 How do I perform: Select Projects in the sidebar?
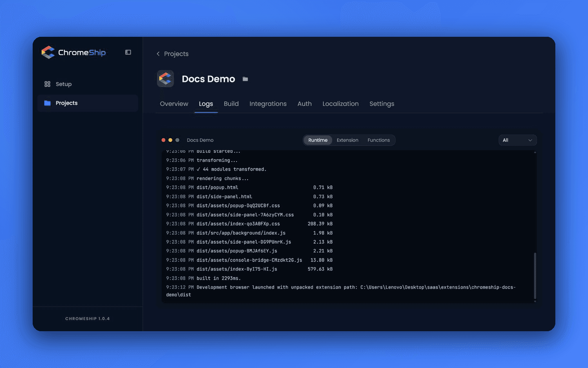tap(87, 103)
